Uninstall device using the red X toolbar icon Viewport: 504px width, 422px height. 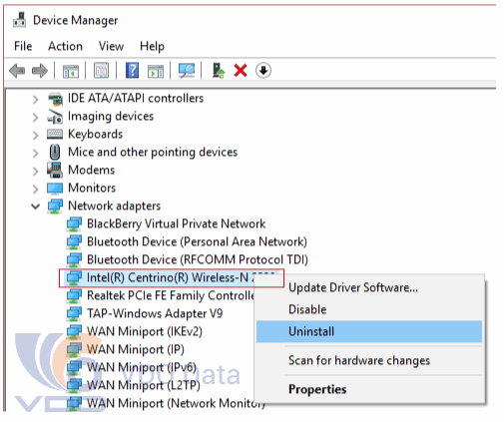[x=241, y=71]
